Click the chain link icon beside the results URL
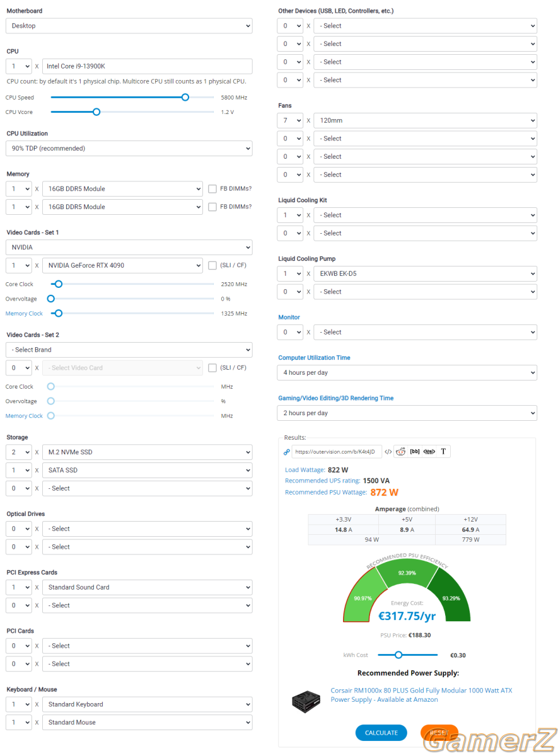The height and width of the screenshot is (756, 558). click(x=287, y=452)
